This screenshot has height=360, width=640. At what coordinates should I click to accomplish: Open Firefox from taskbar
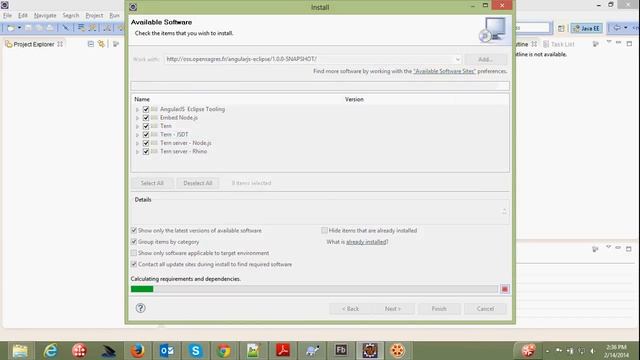pos(138,351)
